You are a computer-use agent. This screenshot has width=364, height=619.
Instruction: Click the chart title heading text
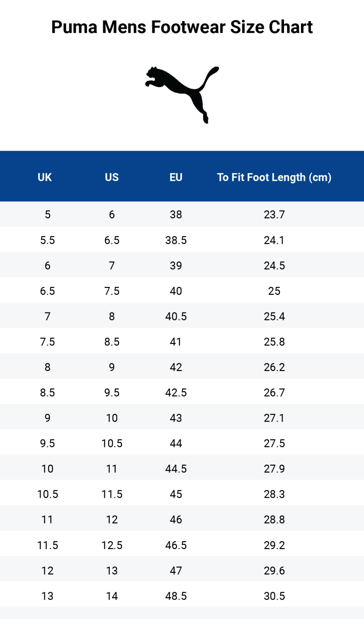(x=182, y=27)
